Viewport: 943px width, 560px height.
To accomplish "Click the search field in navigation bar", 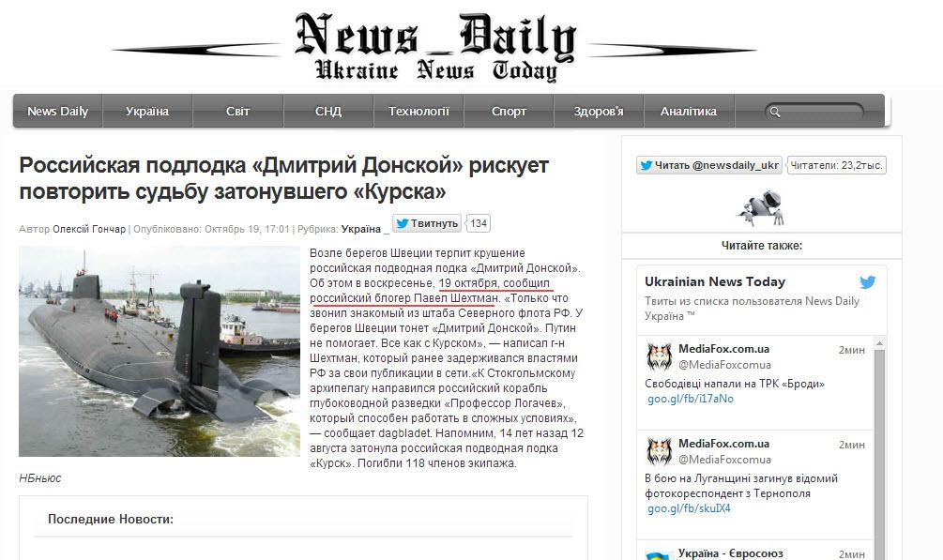I will click(x=814, y=112).
